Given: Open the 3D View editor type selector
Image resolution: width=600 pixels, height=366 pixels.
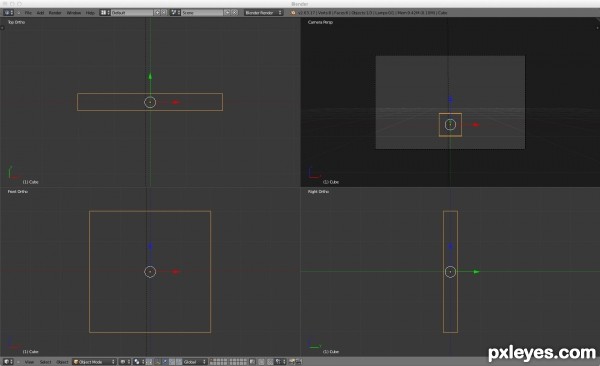Looking at the screenshot, I should coord(8,362).
